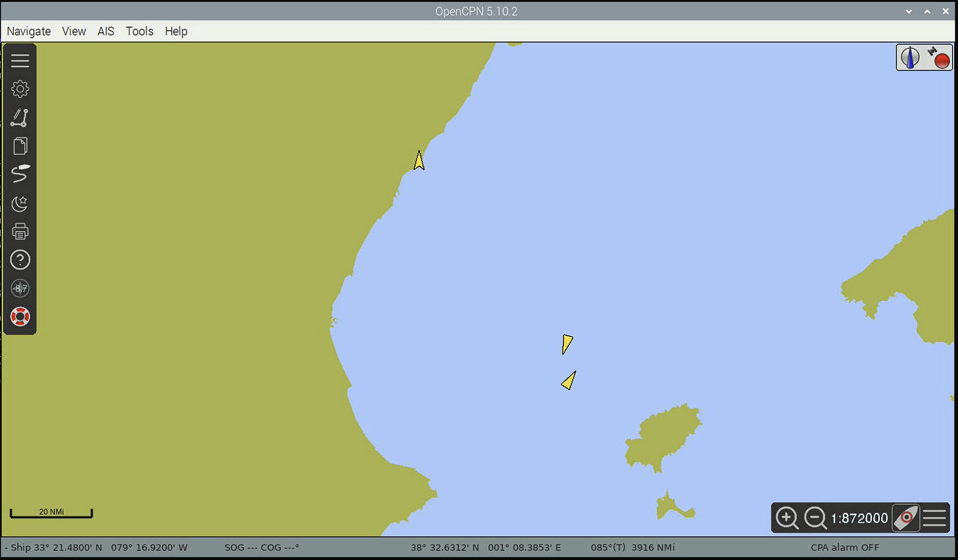Enable the Track recording tool
Screen dimensions: 958x560
click(20, 174)
